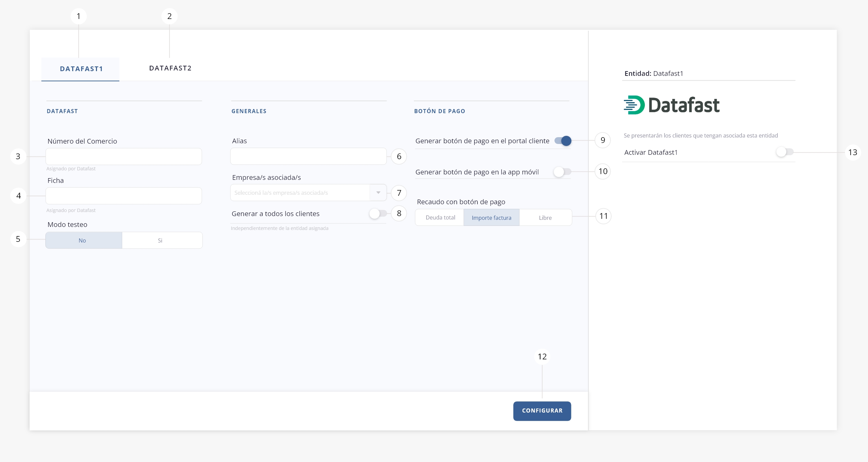
Task: Open the Empresa/s asociada/s dropdown
Action: tap(308, 193)
